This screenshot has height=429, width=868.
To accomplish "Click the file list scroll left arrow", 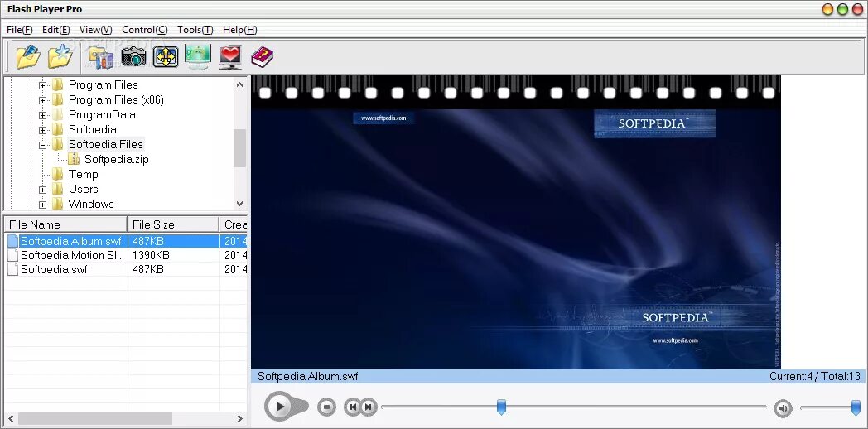I will 11,418.
